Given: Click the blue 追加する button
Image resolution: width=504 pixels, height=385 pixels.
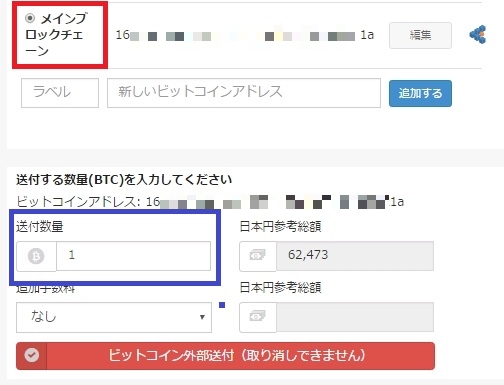Looking at the screenshot, I should 420,93.
